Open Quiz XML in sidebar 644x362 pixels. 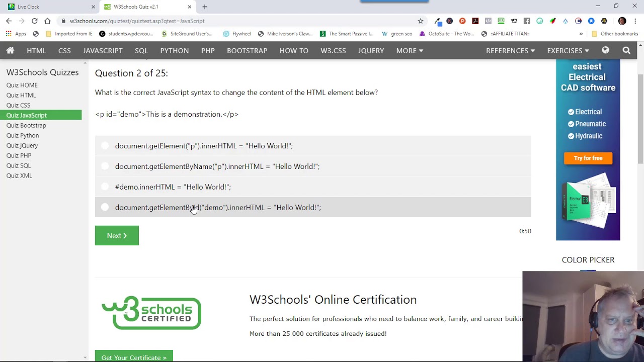pos(19,175)
